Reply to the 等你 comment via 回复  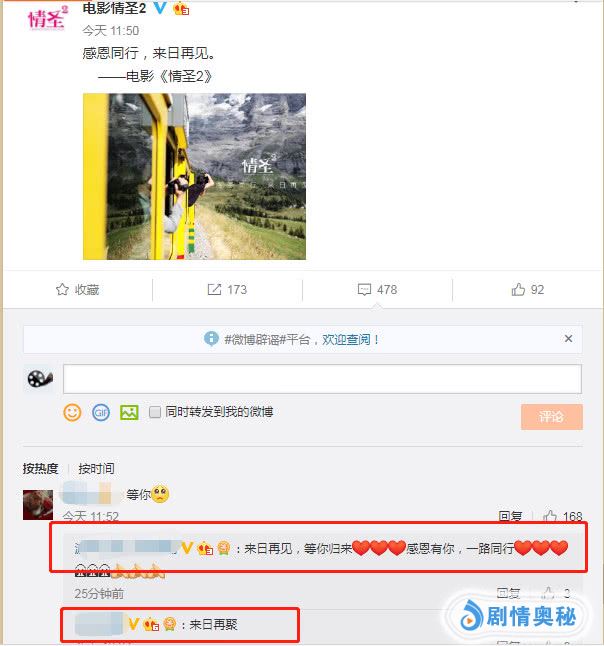pos(510,516)
